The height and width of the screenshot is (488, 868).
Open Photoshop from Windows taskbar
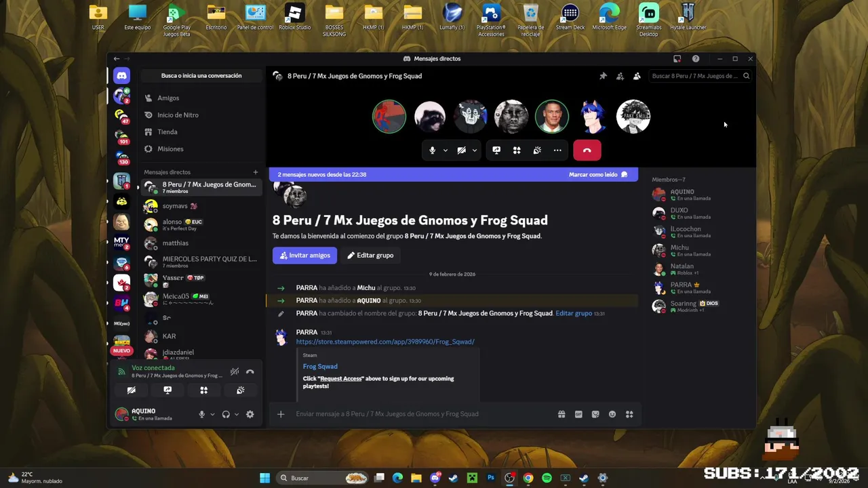click(491, 478)
